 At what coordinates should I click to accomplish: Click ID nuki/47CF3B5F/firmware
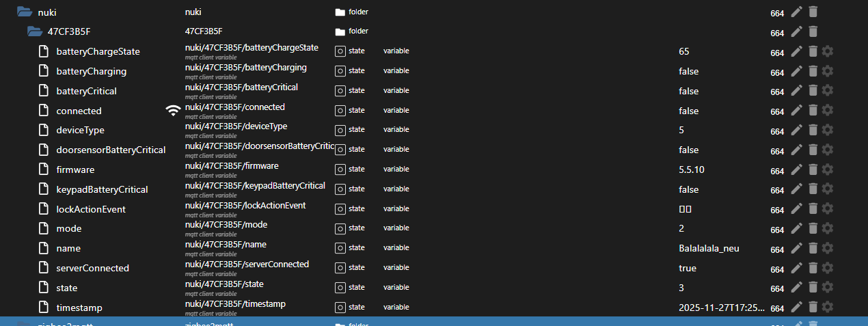coord(232,166)
